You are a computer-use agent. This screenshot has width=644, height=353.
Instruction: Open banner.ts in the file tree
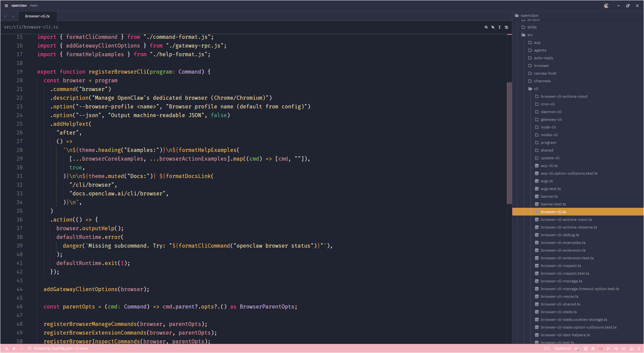(578, 197)
